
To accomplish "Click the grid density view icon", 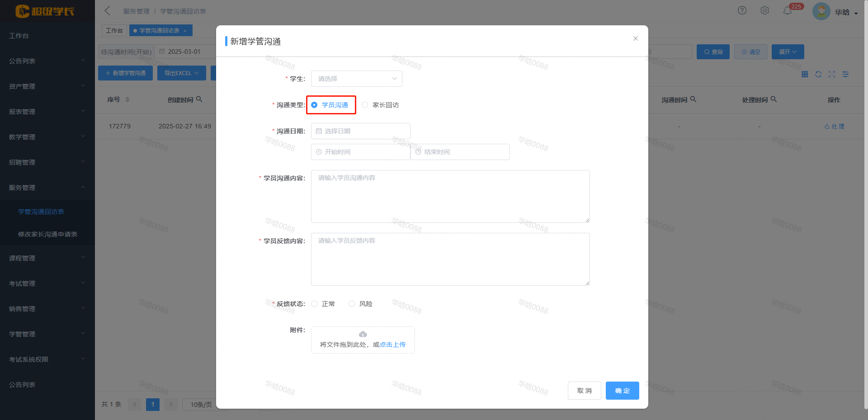I will pyautogui.click(x=805, y=74).
